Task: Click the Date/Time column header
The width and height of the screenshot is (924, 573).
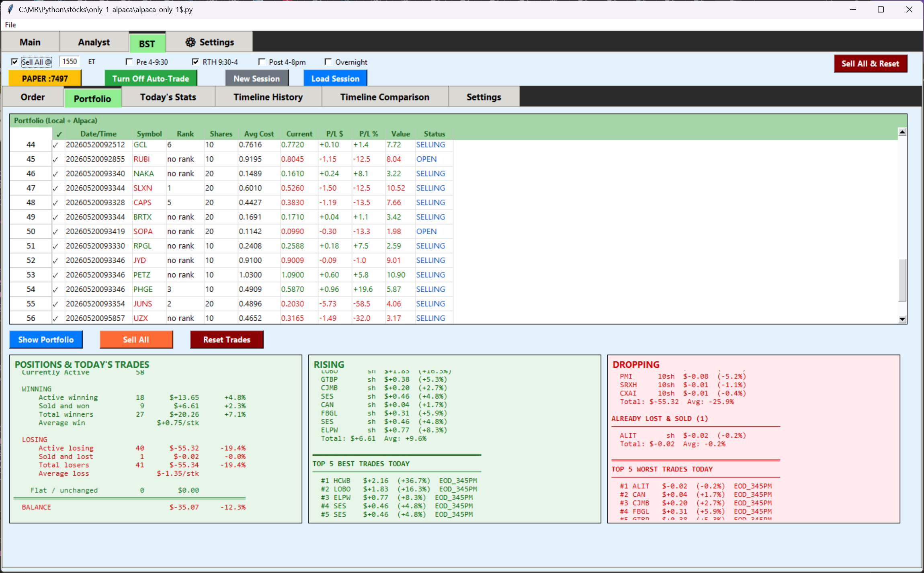Action: 98,134
